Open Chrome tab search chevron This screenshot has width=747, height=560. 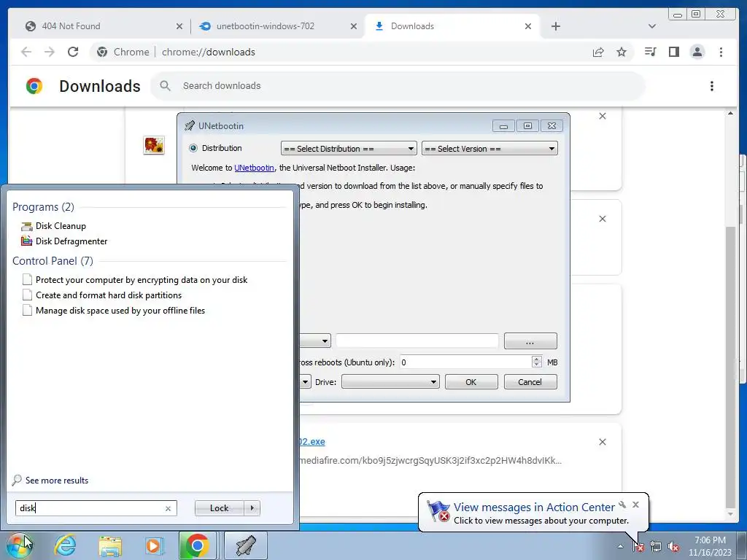652,26
